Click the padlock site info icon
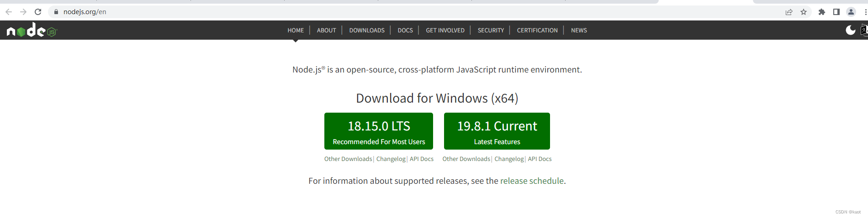Screen dimensions: 868x218 (56, 12)
